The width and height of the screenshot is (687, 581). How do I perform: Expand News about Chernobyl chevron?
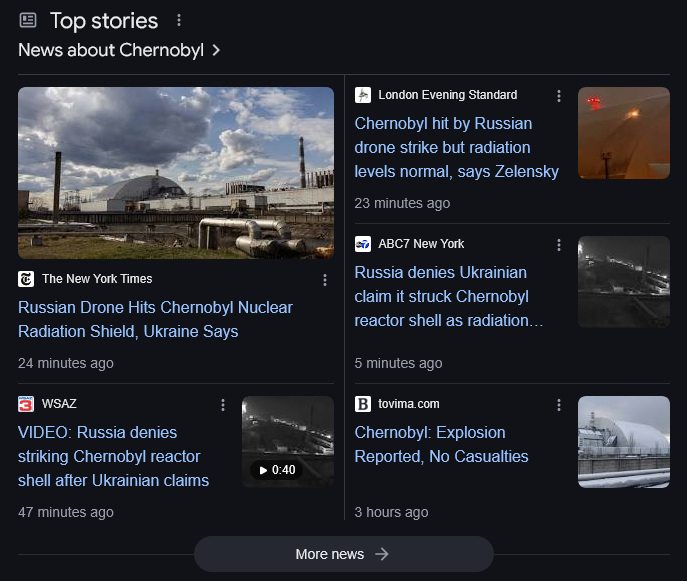[216, 50]
